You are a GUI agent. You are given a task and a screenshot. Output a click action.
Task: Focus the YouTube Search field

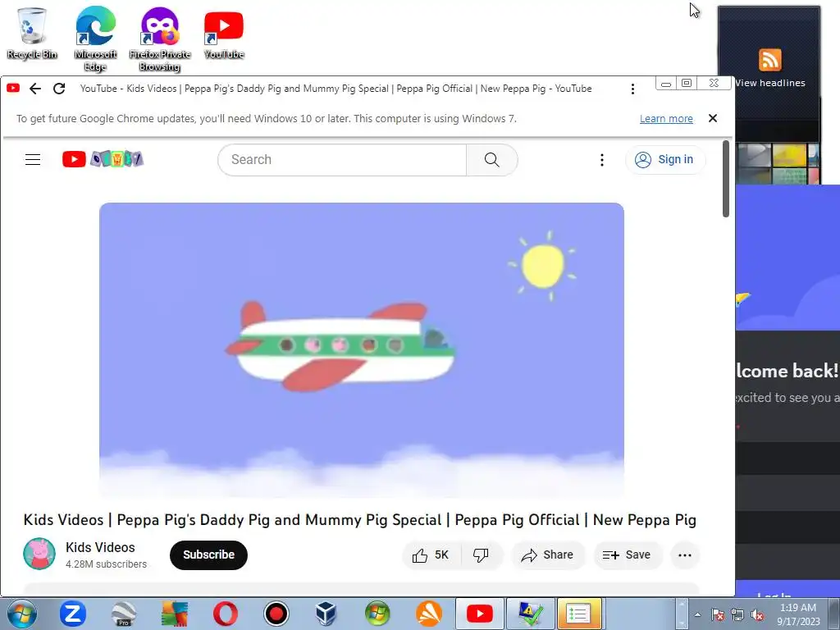point(342,160)
